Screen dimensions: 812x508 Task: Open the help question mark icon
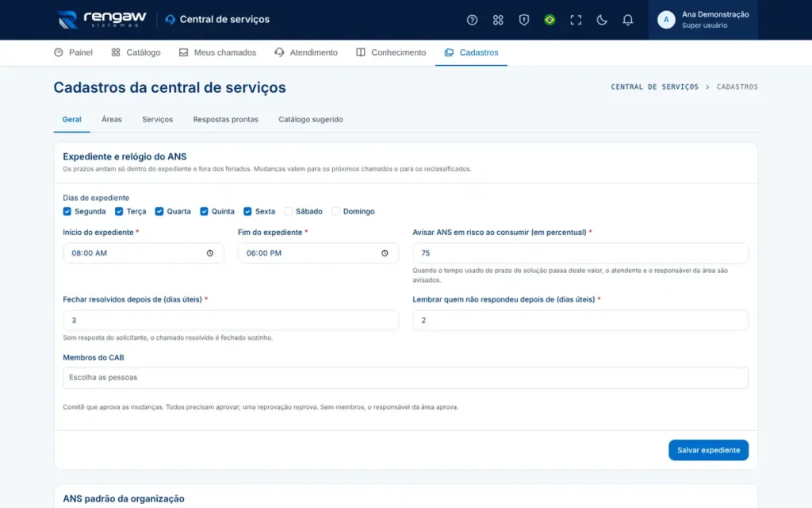[x=472, y=20]
